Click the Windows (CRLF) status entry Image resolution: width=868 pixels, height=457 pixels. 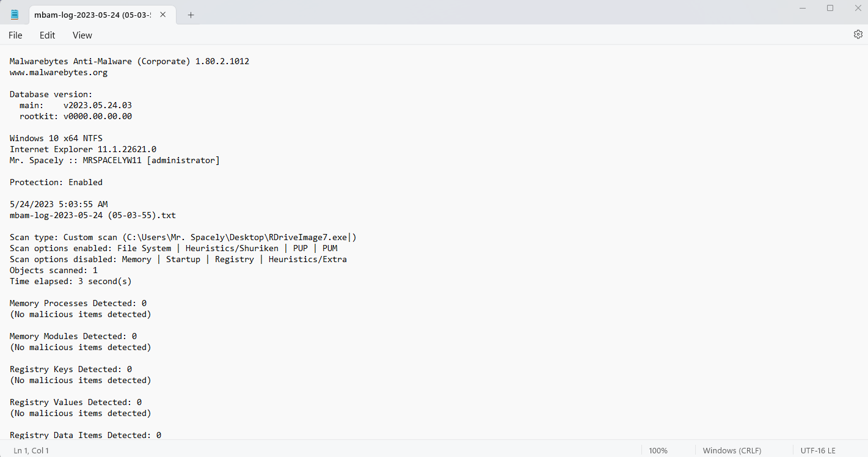732,451
